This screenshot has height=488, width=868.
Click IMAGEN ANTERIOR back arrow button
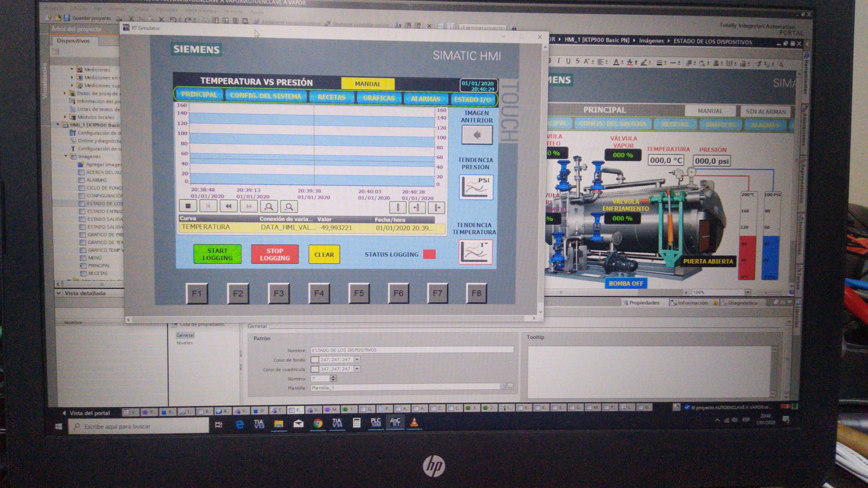click(477, 135)
